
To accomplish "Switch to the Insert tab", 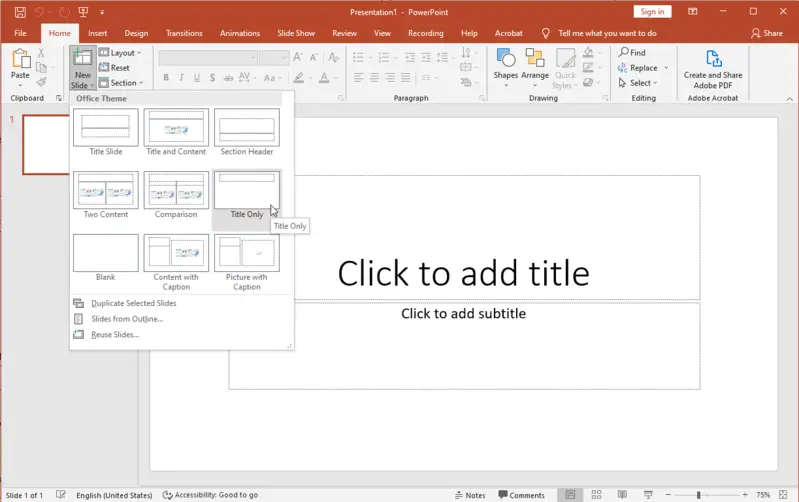I will coord(97,33).
